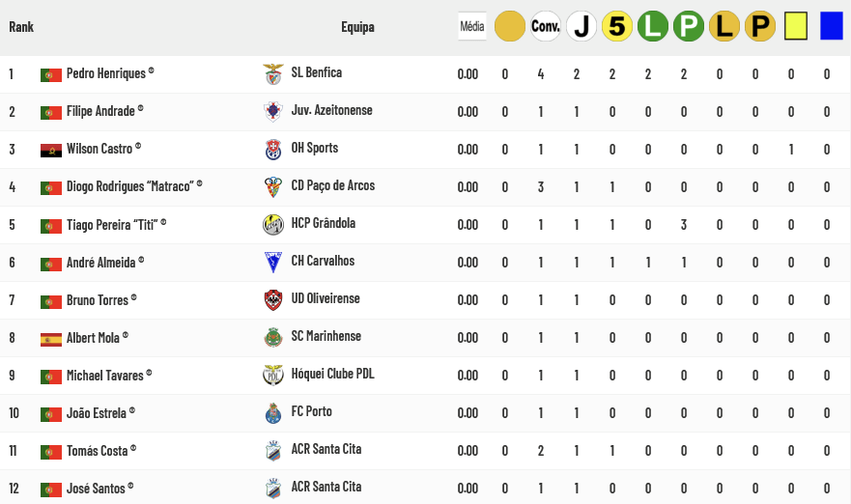Sort by the plain gold circle column

coord(510,26)
